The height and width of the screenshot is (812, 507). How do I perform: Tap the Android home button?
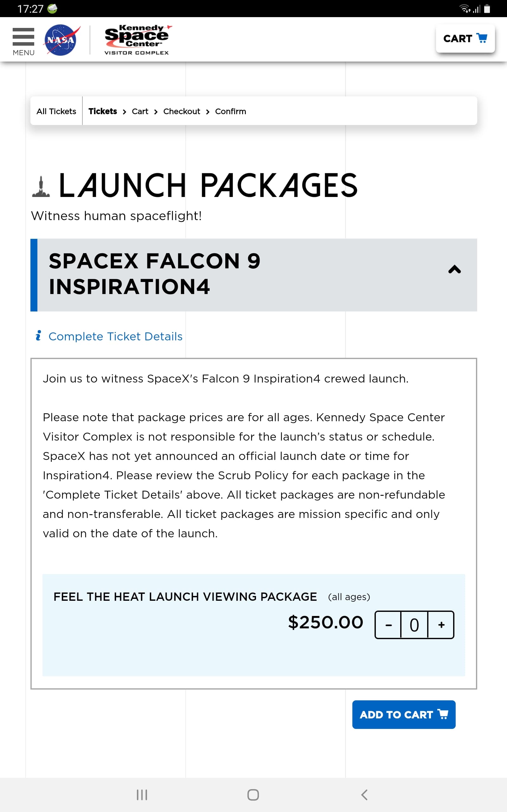253,795
